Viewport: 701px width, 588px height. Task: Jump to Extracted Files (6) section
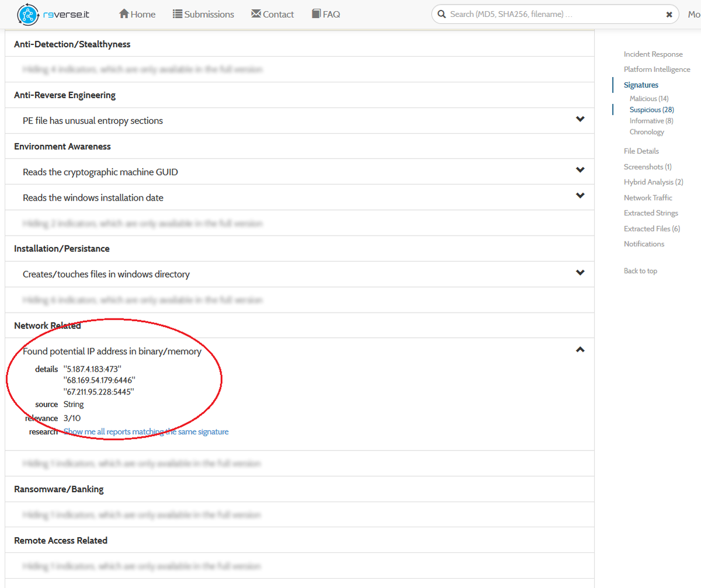point(652,229)
